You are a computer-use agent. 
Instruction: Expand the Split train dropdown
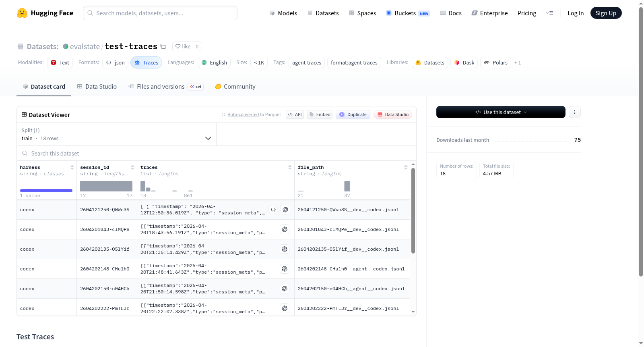tap(116, 134)
